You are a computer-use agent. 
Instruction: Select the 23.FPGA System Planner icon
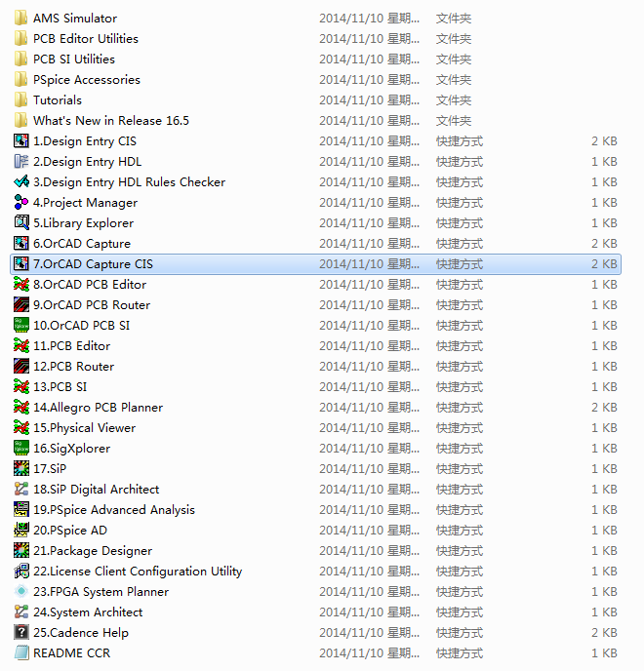click(21, 591)
